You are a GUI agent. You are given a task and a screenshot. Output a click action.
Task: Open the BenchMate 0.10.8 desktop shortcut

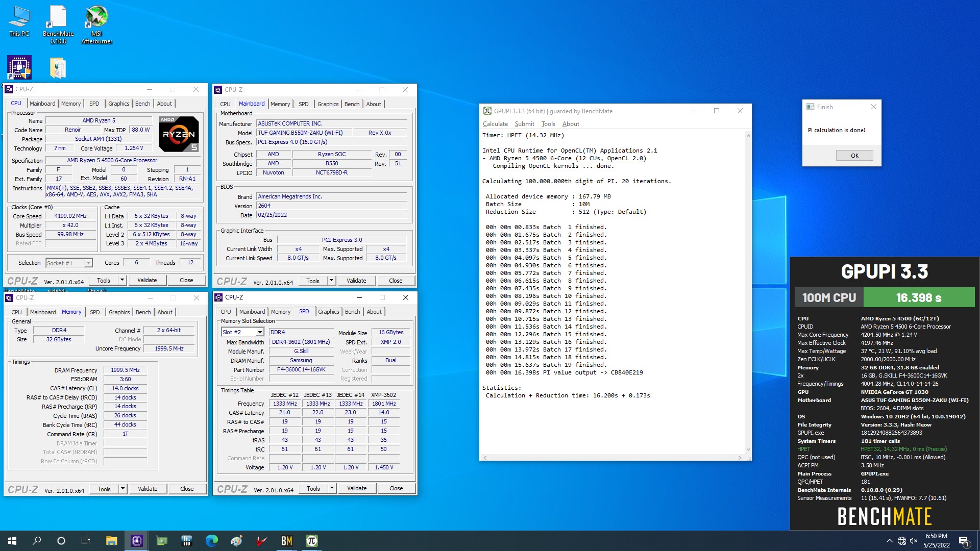point(58,24)
